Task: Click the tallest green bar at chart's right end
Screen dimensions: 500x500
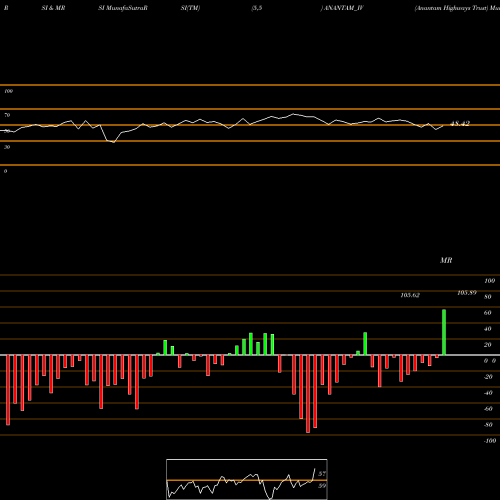Action: [x=444, y=332]
